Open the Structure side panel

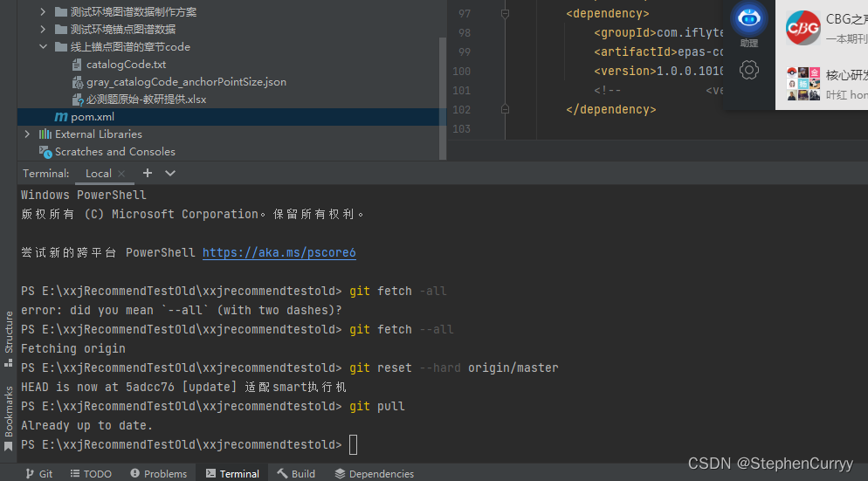pyautogui.click(x=9, y=339)
